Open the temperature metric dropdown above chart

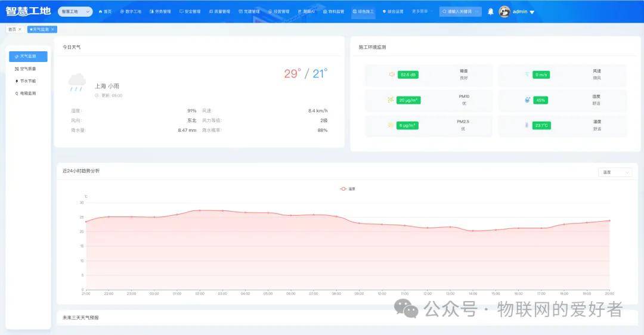click(x=615, y=172)
